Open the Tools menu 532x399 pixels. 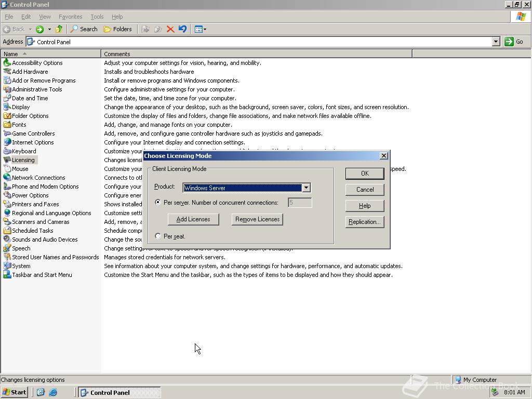coord(97,17)
